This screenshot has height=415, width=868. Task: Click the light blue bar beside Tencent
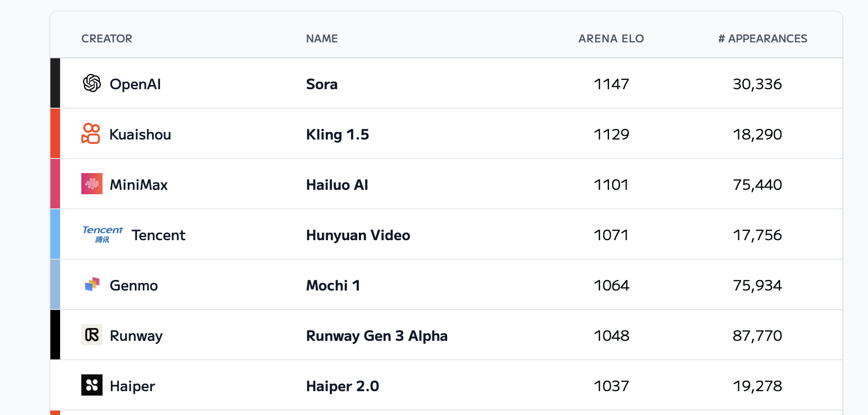55,234
